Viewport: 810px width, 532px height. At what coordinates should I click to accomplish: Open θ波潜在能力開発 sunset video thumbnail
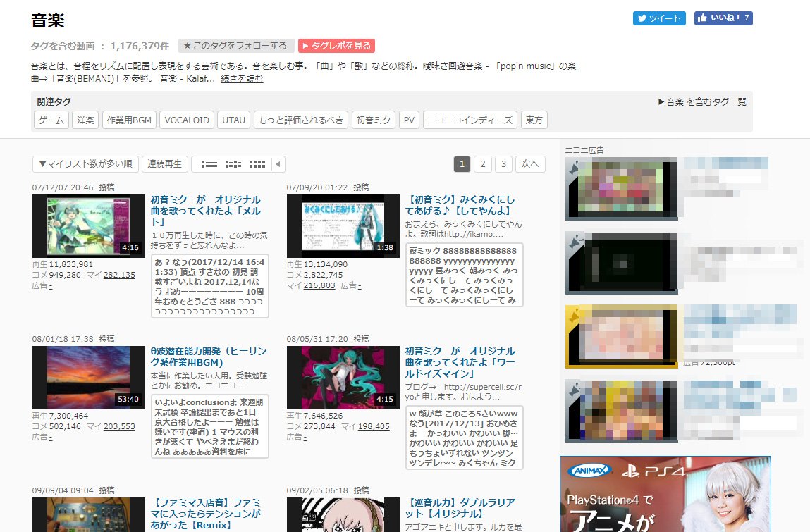[88, 378]
